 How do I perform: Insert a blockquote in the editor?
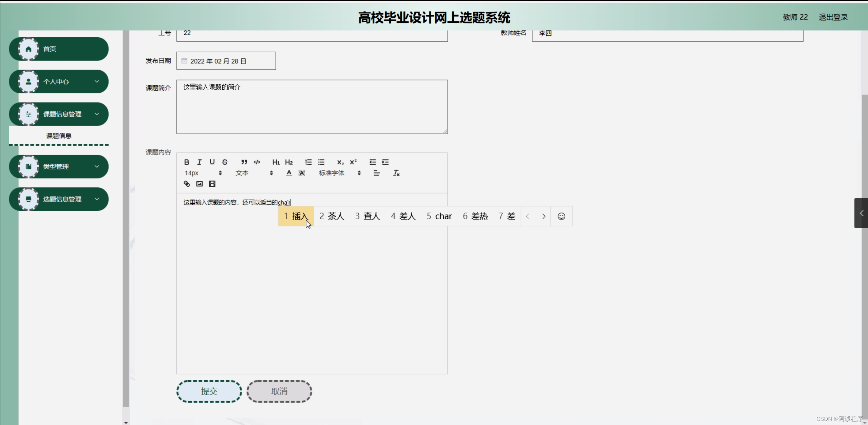point(244,162)
